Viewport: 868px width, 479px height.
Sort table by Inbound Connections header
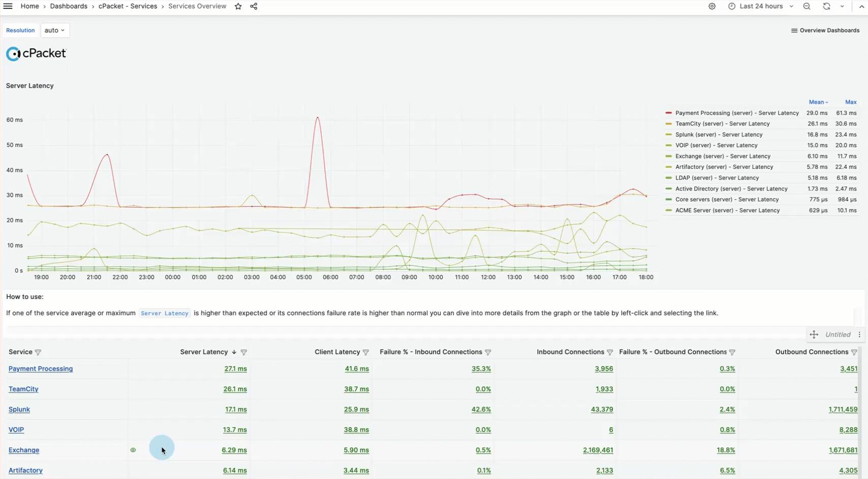(570, 352)
